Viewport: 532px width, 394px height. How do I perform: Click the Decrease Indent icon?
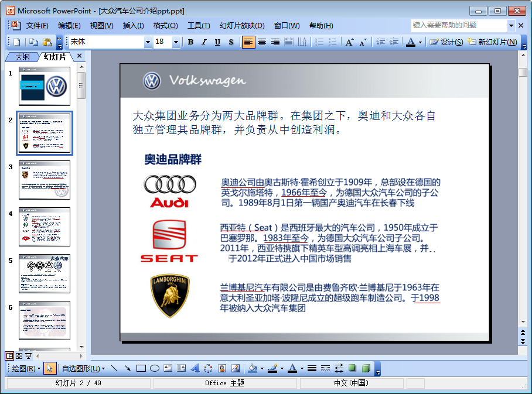coord(380,42)
